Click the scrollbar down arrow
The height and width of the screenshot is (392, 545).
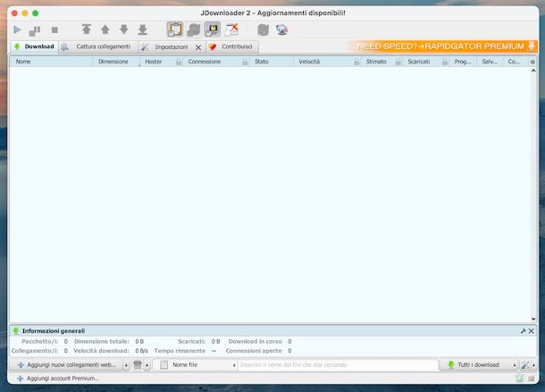533,319
